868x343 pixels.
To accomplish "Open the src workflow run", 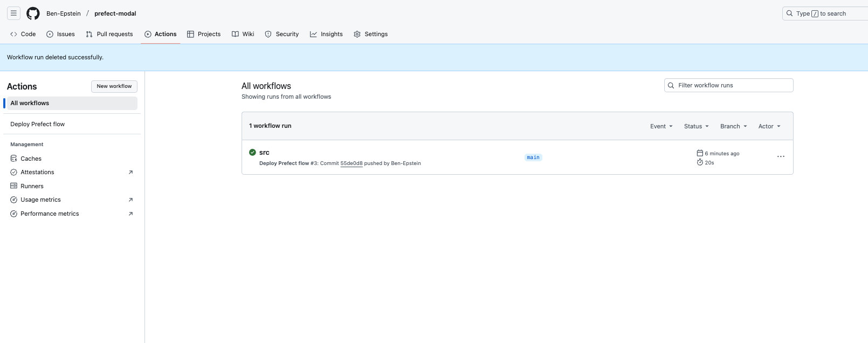I will click(x=264, y=153).
